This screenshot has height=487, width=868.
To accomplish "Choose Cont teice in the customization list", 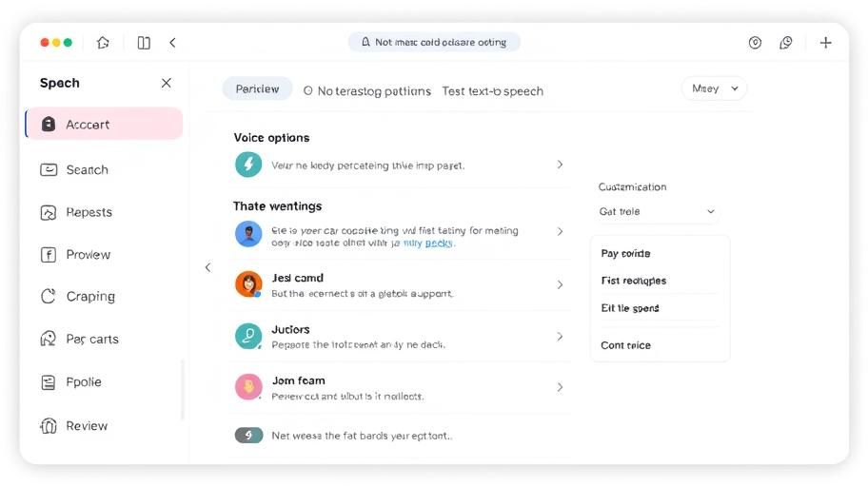I will [625, 345].
